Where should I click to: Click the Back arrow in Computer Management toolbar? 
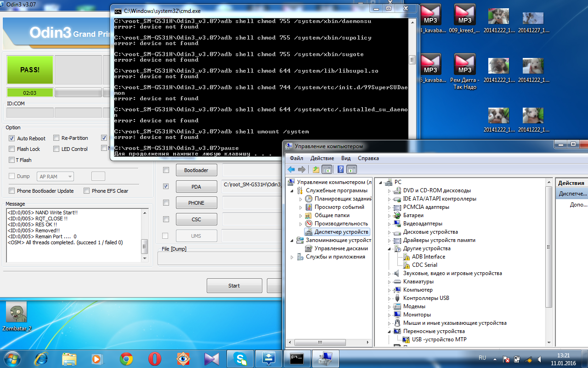click(x=291, y=169)
